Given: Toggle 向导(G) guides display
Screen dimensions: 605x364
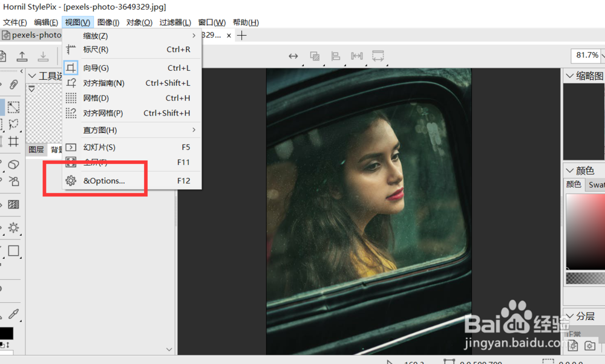Looking at the screenshot, I should tap(132, 68).
